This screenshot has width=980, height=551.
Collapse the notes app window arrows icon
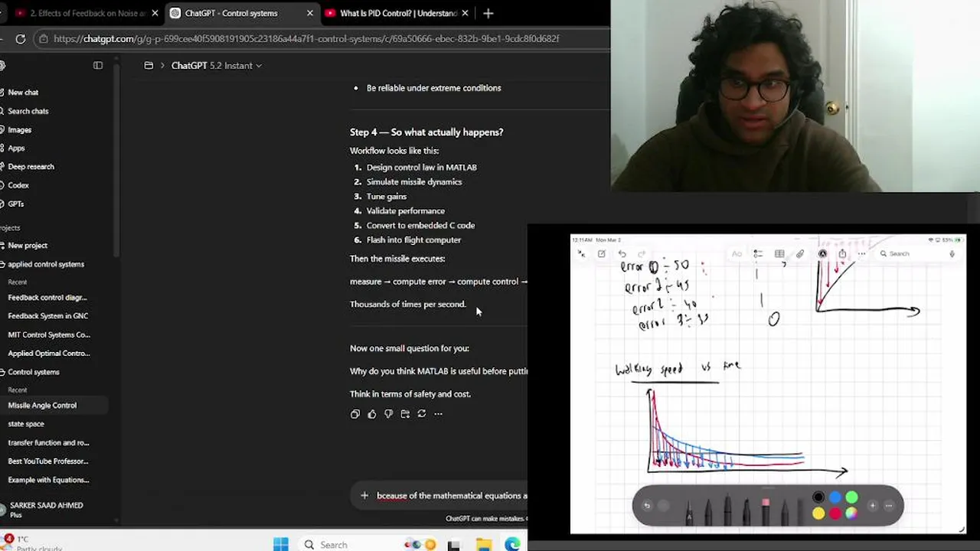pos(582,254)
